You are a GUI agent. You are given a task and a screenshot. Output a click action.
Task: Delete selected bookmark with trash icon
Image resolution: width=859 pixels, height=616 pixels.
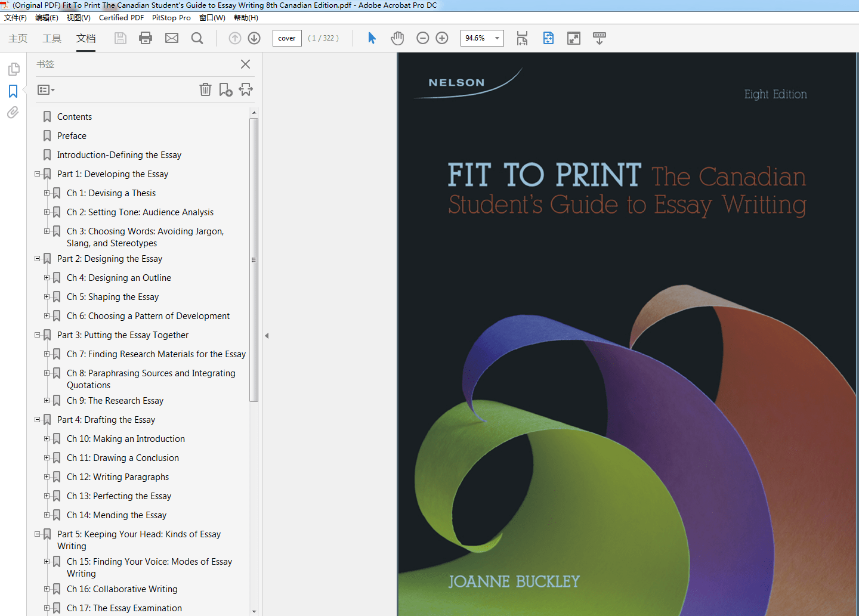pyautogui.click(x=205, y=89)
